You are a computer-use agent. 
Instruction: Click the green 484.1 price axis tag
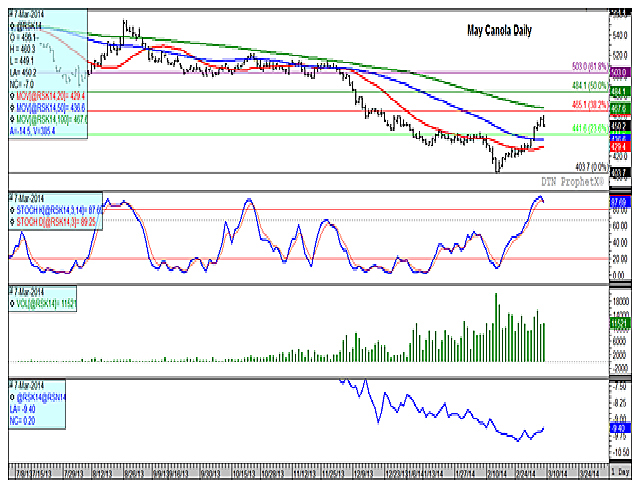pyautogui.click(x=620, y=92)
